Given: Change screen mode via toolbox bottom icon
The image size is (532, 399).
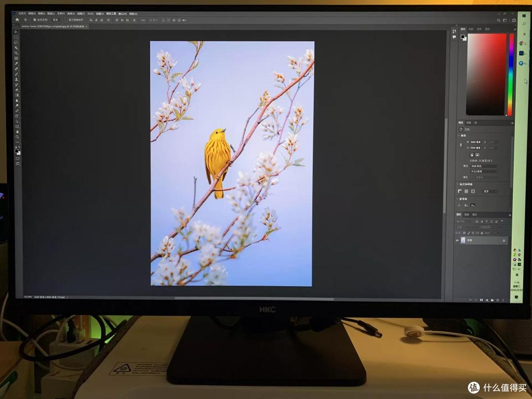Looking at the screenshot, I should coord(18,164).
